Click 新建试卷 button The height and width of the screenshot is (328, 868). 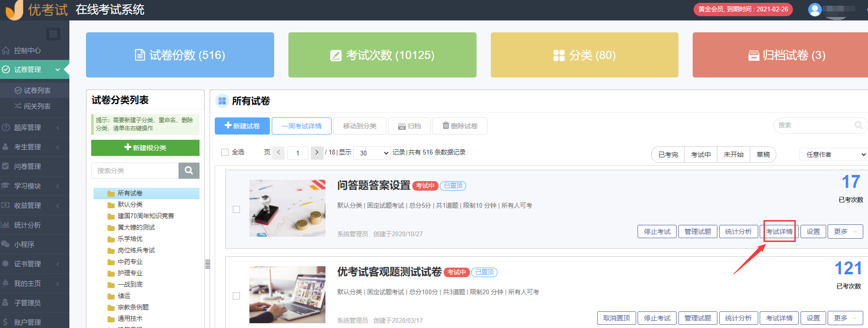click(242, 126)
